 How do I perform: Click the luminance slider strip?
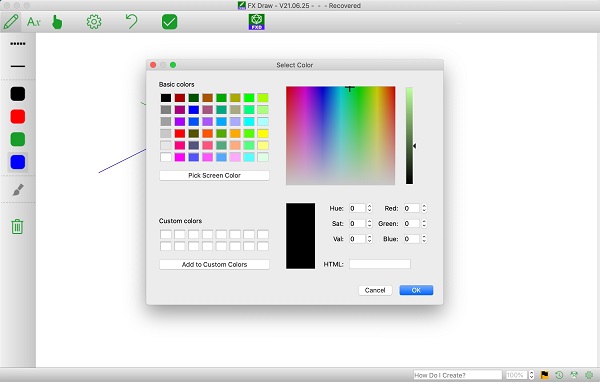(409, 135)
